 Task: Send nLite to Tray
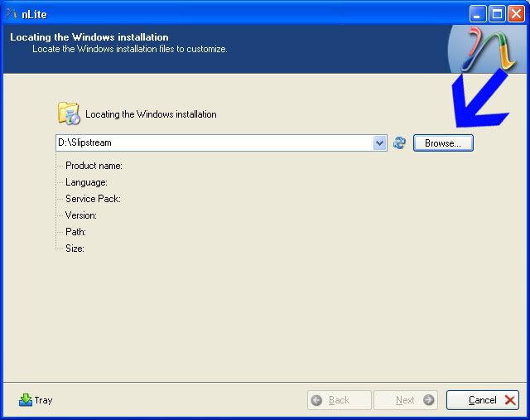coord(36,400)
